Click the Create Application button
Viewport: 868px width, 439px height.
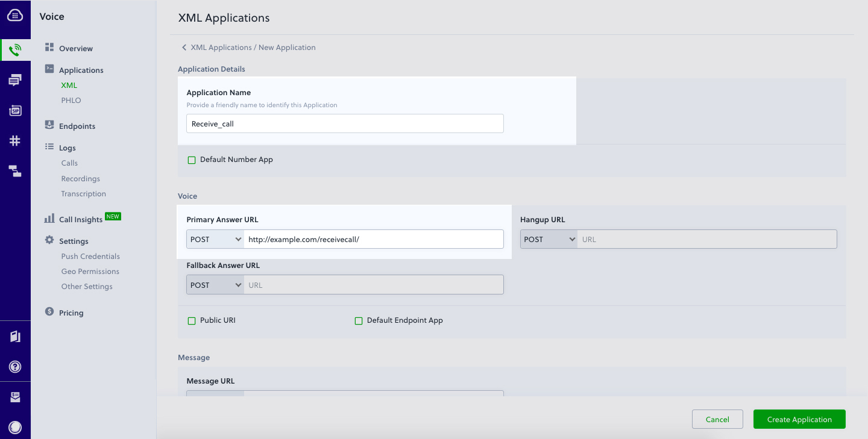point(799,419)
